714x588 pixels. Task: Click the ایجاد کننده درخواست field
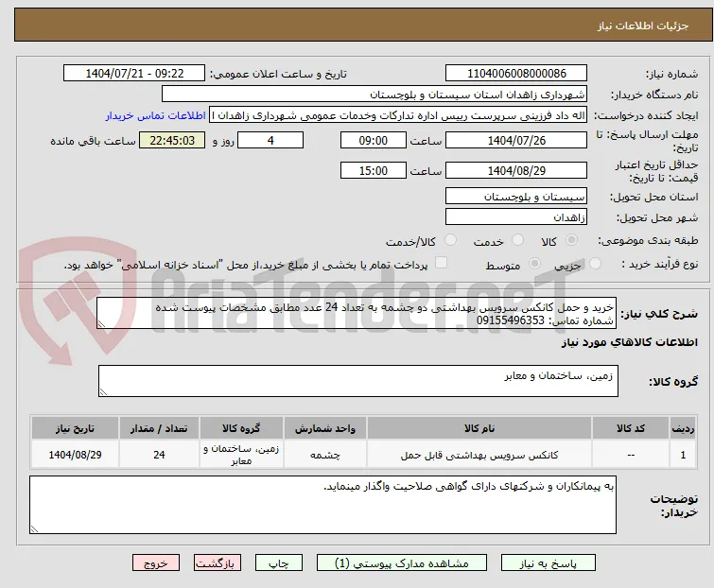[398, 115]
